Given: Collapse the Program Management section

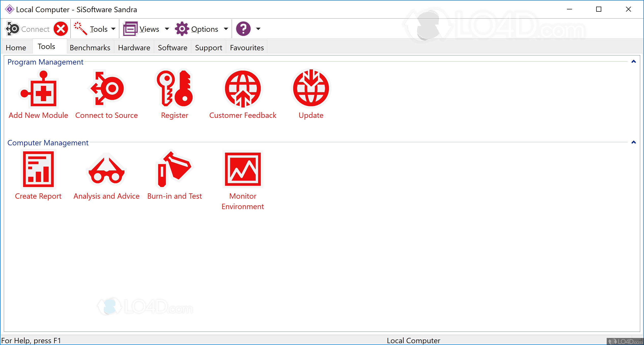Looking at the screenshot, I should click(633, 61).
